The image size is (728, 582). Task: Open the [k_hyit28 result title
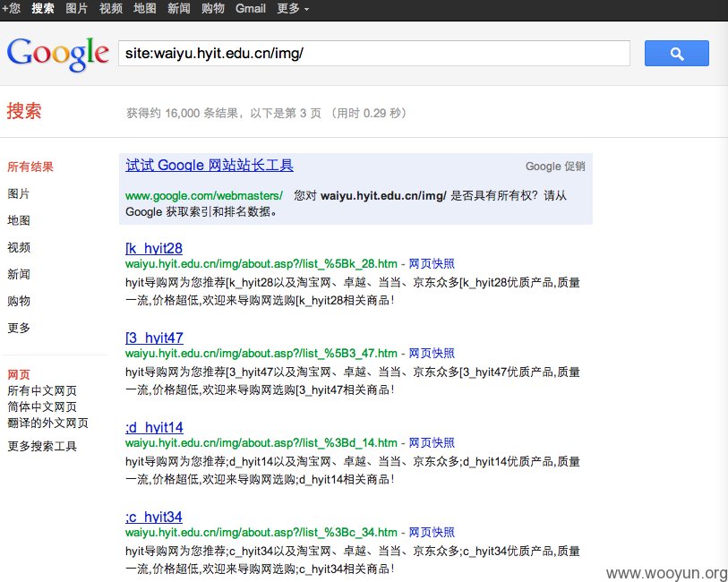pos(154,248)
